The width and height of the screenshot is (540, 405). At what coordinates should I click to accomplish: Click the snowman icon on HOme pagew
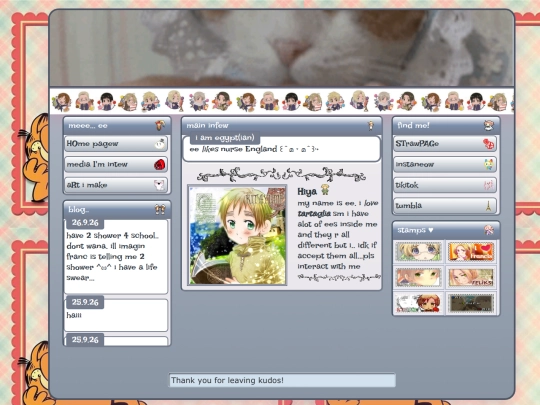[x=159, y=144]
